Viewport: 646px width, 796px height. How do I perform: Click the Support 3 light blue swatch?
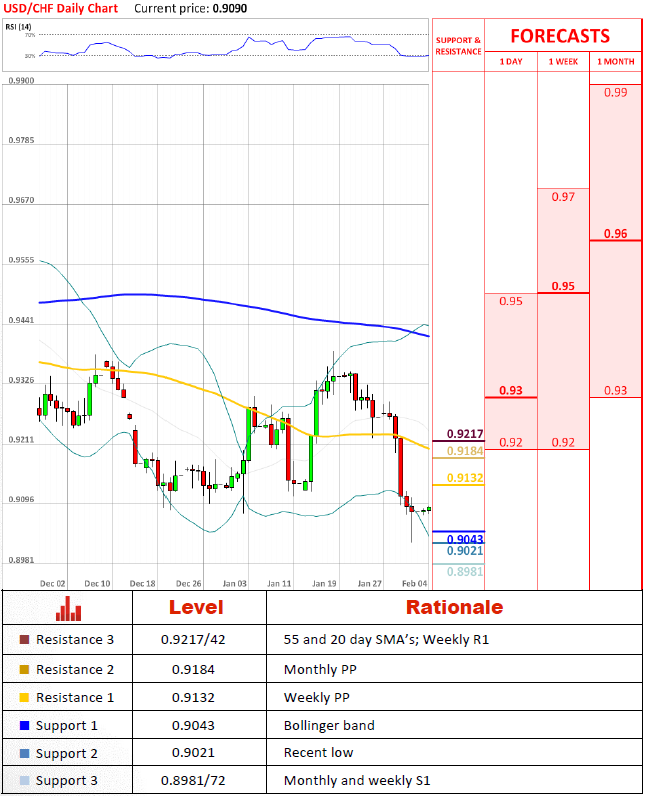pyautogui.click(x=23, y=780)
